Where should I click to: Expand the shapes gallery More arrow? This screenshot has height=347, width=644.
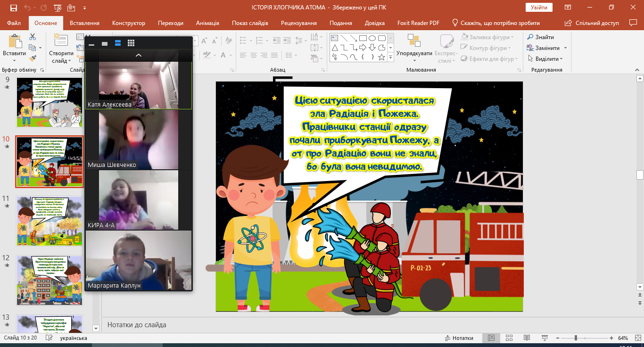390,58
